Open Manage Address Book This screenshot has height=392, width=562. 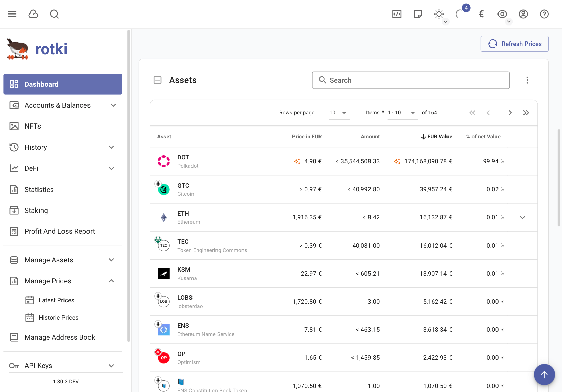[63, 337]
